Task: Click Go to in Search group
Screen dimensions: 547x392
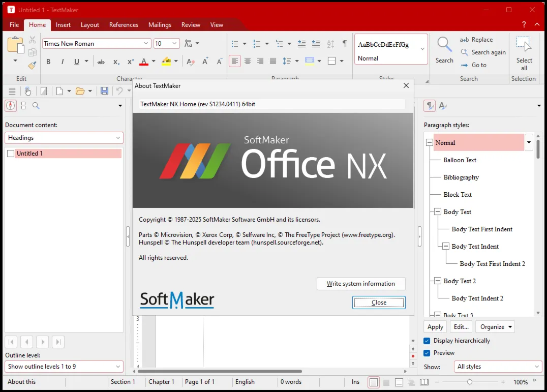Action: click(474, 65)
